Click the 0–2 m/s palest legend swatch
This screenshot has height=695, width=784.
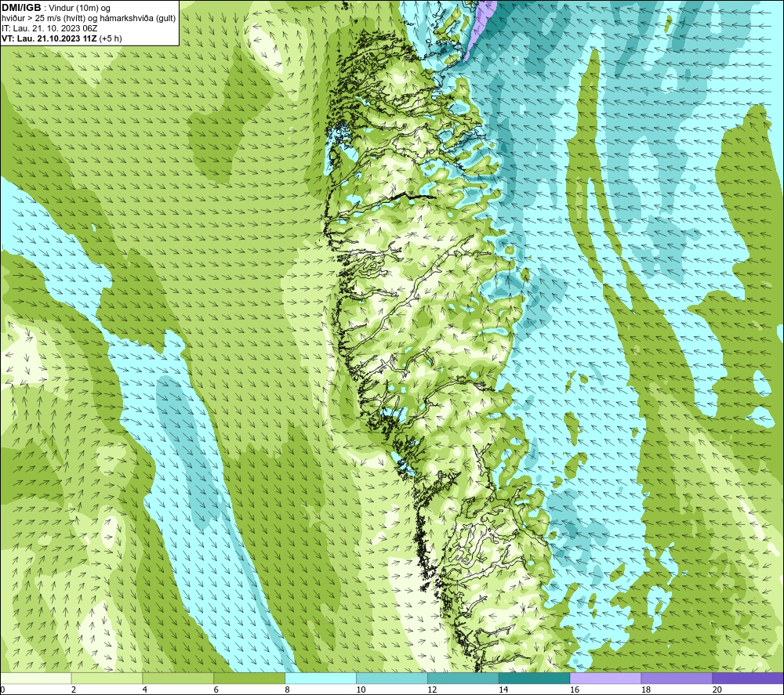coord(36,678)
